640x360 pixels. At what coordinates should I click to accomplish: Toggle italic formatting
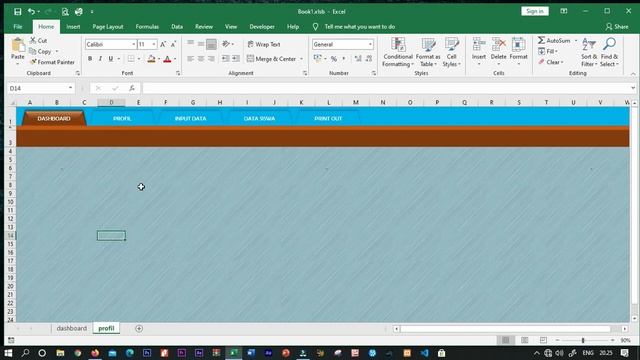[x=100, y=59]
